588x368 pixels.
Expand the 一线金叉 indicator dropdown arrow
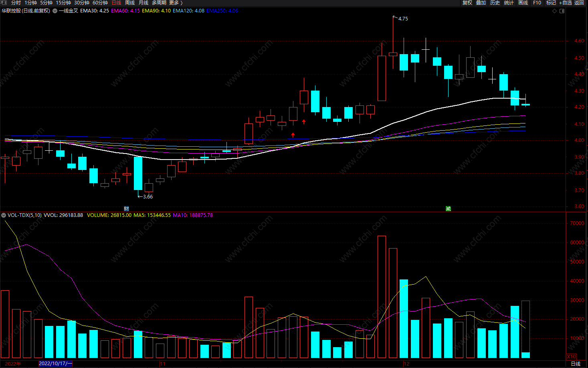click(x=55, y=11)
